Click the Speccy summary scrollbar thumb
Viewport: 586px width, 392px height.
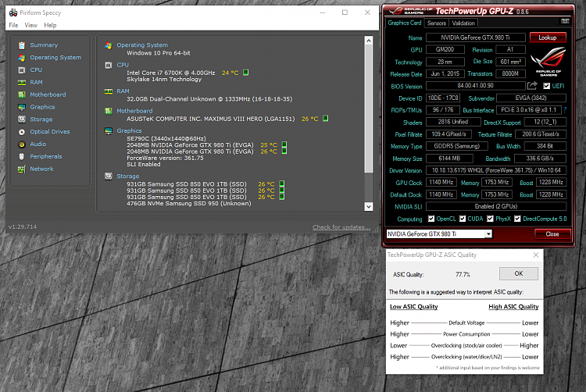(x=369, y=109)
